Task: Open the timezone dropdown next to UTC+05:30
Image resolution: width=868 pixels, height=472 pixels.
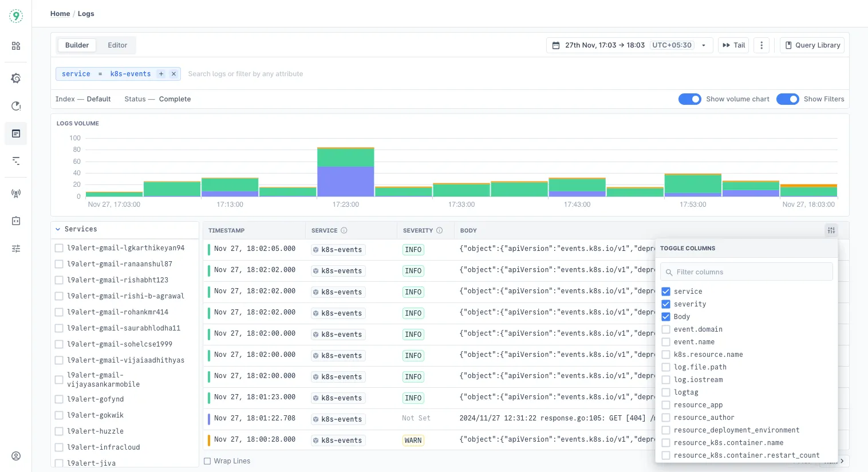Action: (x=703, y=45)
